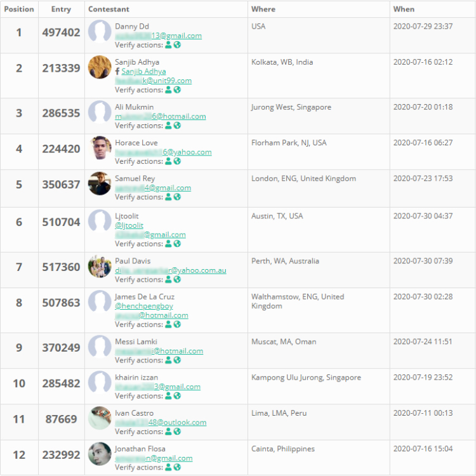Click the globe verify icon for khairin izzan
Image resolution: width=476 pixels, height=476 pixels.
tap(177, 396)
